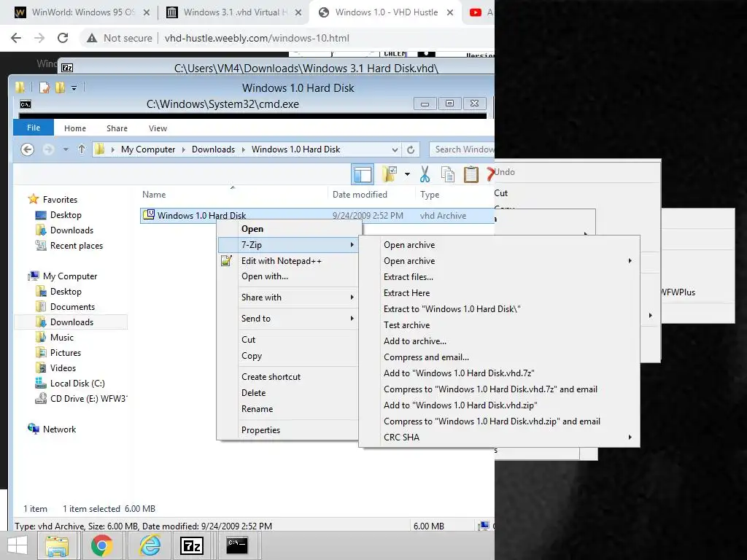Image resolution: width=747 pixels, height=560 pixels.
Task: Open the recent locations dropdown arrow
Action: pos(66,149)
